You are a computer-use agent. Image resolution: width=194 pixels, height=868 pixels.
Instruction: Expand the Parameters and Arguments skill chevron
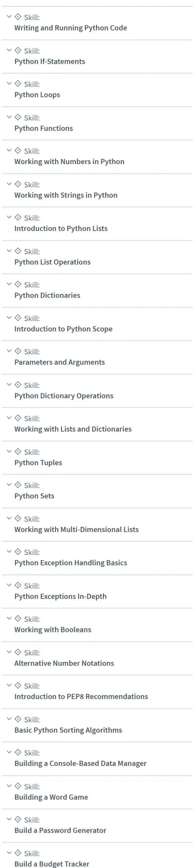[9, 351]
